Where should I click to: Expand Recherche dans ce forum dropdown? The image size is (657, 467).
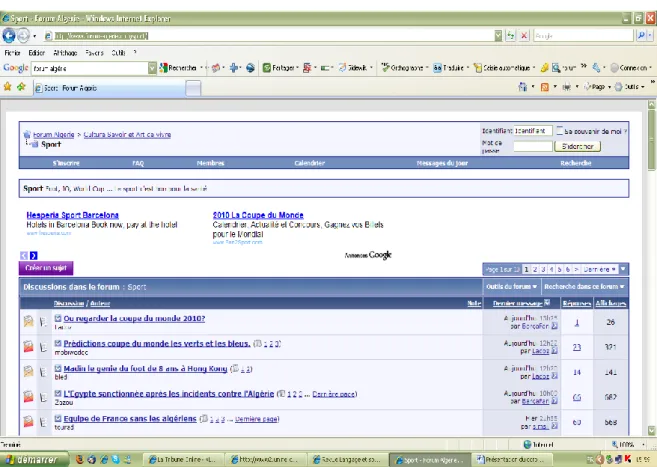584,286
